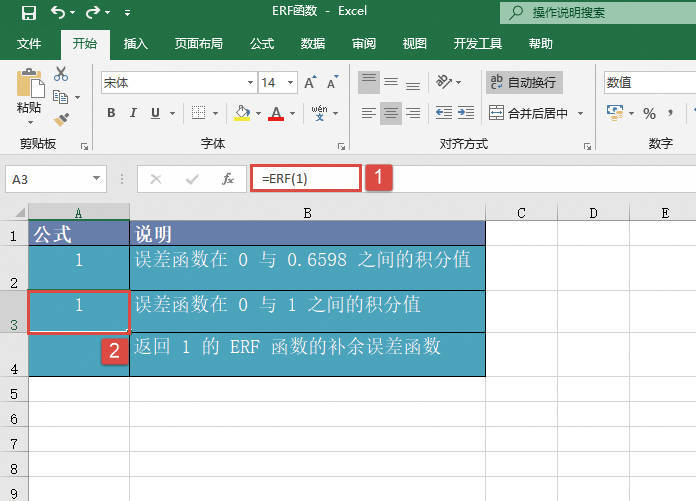The width and height of the screenshot is (696, 501).
Task: Click the Increase Font Size icon
Action: point(310,82)
